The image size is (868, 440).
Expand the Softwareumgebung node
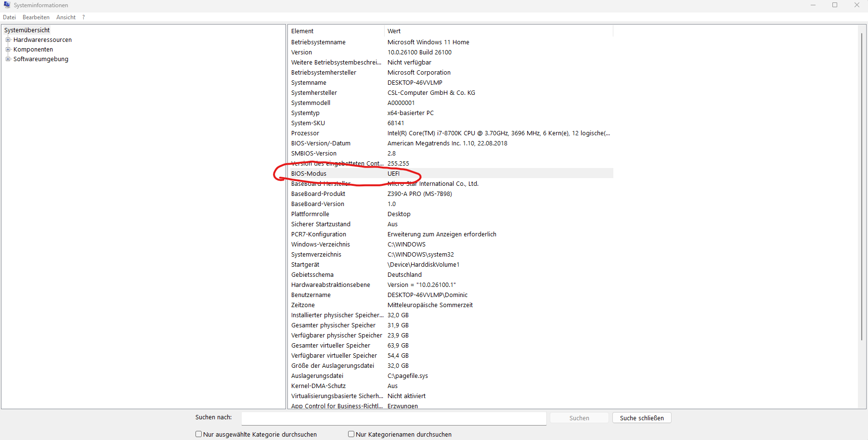tap(8, 59)
